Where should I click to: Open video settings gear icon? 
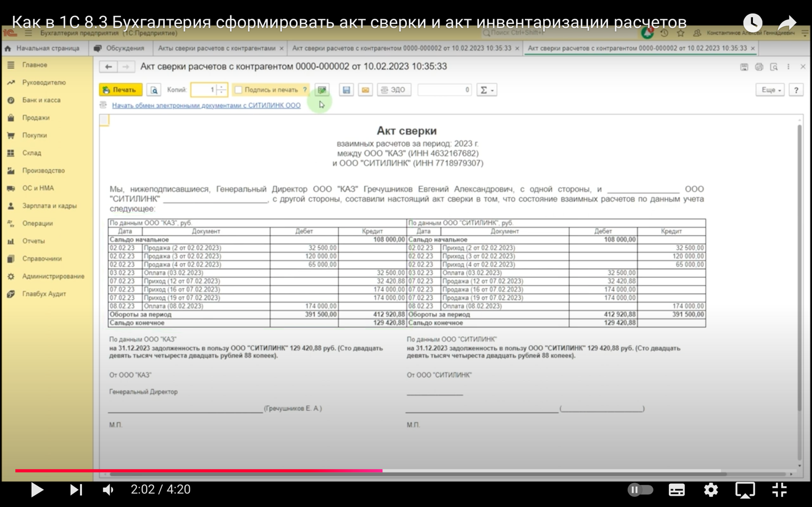[x=711, y=489]
